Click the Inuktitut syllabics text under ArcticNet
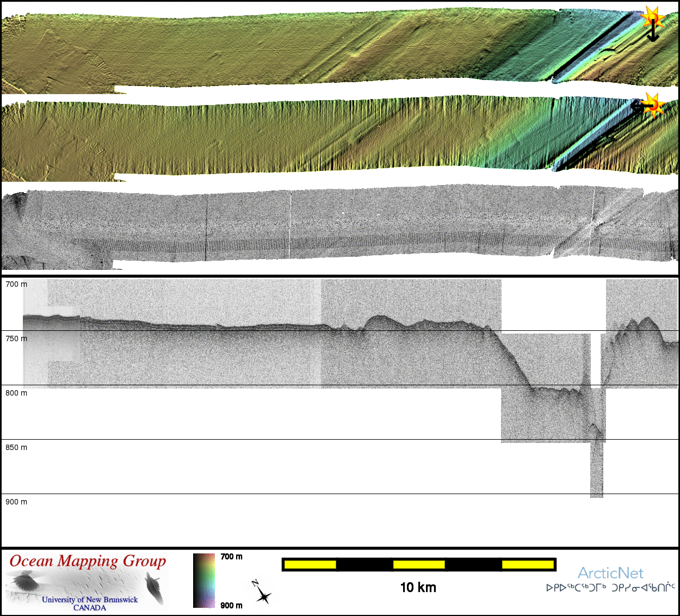 click(x=610, y=588)
